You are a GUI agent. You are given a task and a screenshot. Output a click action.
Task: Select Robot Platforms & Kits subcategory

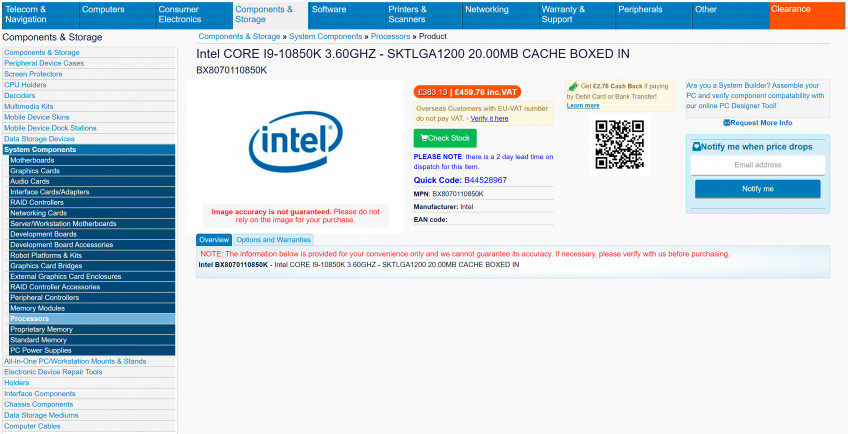click(92, 255)
